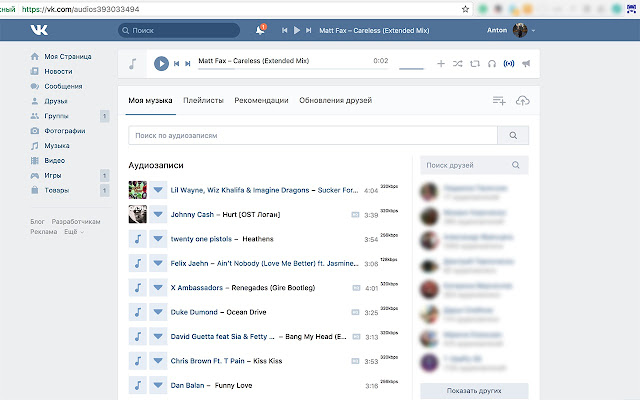Click the Anton profile avatar
Viewport: 640px width, 400px height.
pos(520,30)
